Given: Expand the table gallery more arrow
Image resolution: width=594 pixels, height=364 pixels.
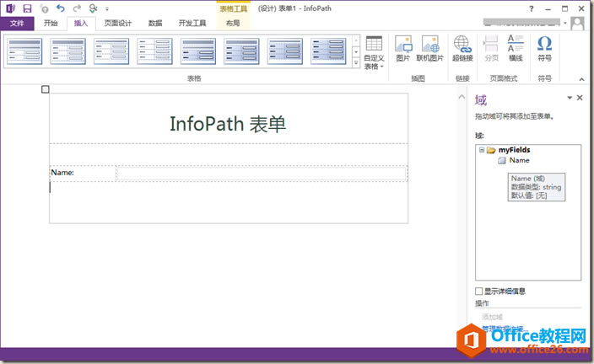Looking at the screenshot, I should coord(356,63).
